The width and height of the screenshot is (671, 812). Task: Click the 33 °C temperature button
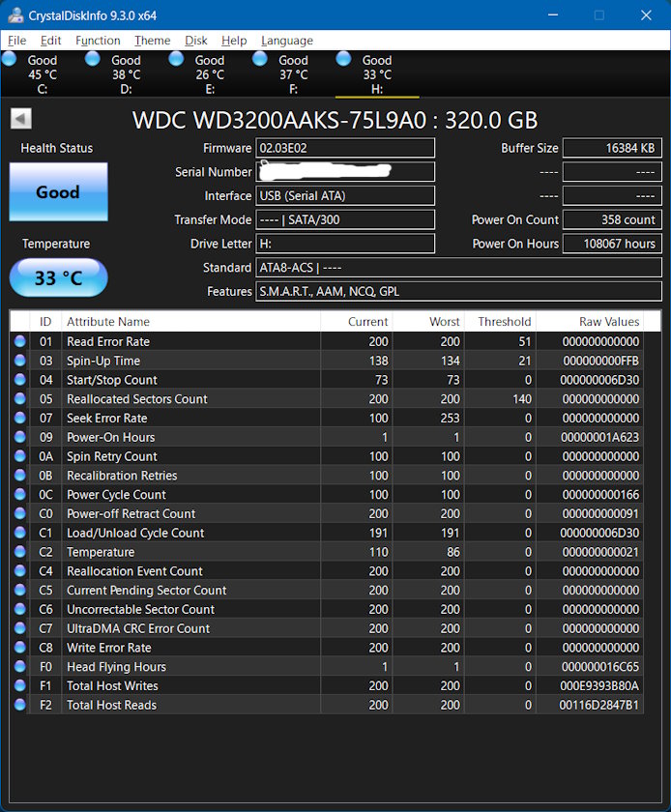pos(59,277)
